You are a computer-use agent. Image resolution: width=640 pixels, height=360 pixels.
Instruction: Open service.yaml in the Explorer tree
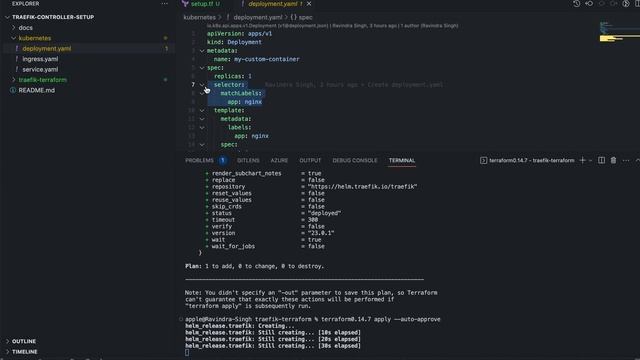tap(40, 69)
